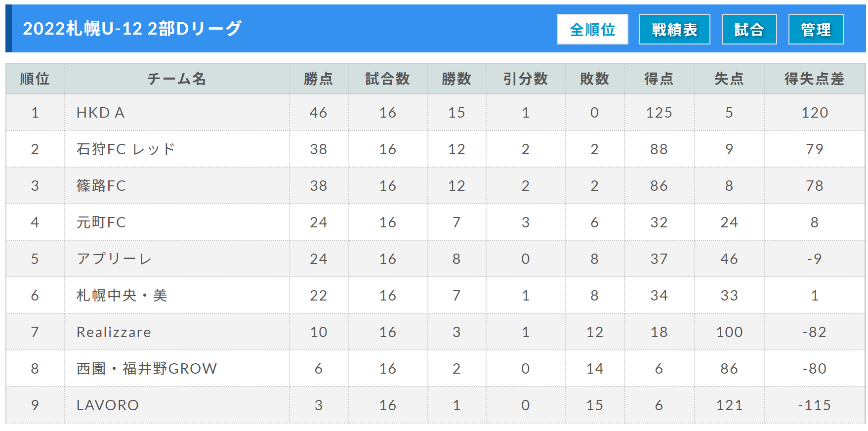This screenshot has height=431, width=868.
Task: Select team アプリーレ row
Action: (435, 259)
